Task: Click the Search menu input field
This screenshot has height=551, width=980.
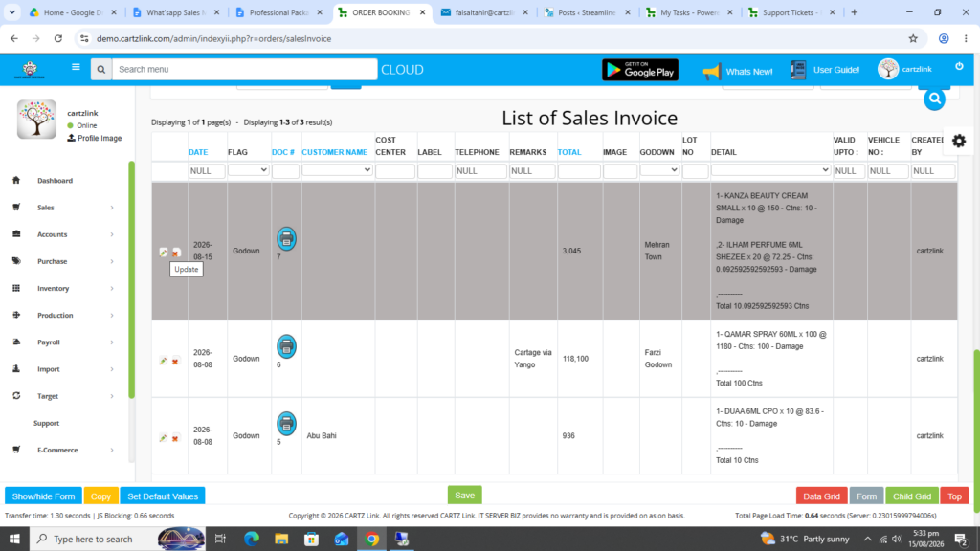Action: [244, 69]
